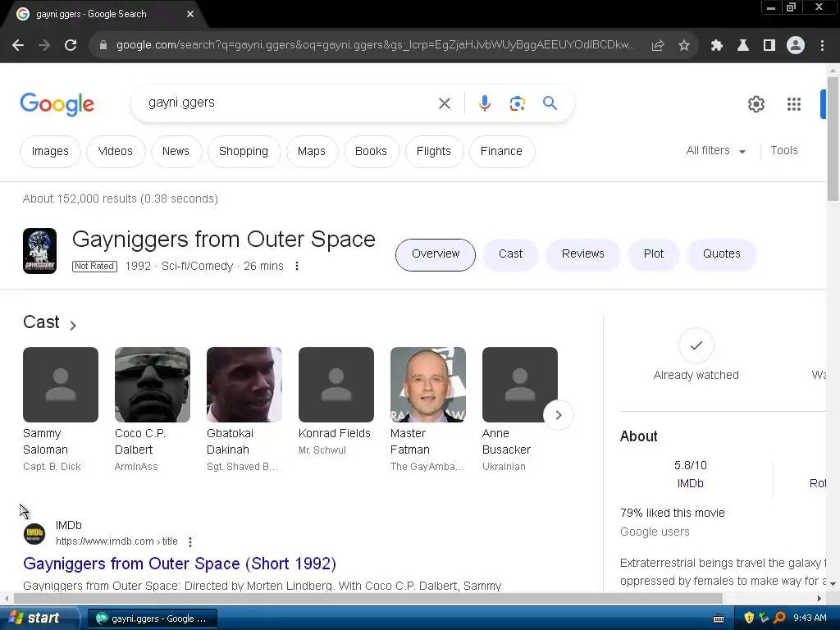Go to the Google logo homepage

coord(57,104)
